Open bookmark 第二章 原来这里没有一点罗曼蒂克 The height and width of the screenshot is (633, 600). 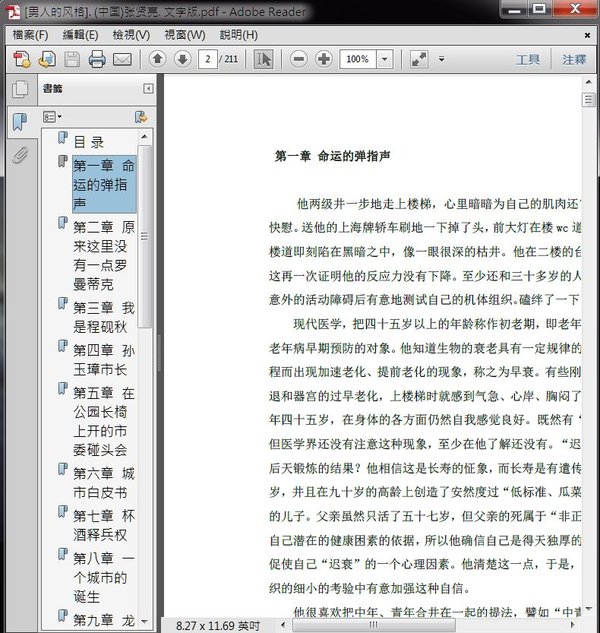tap(104, 256)
